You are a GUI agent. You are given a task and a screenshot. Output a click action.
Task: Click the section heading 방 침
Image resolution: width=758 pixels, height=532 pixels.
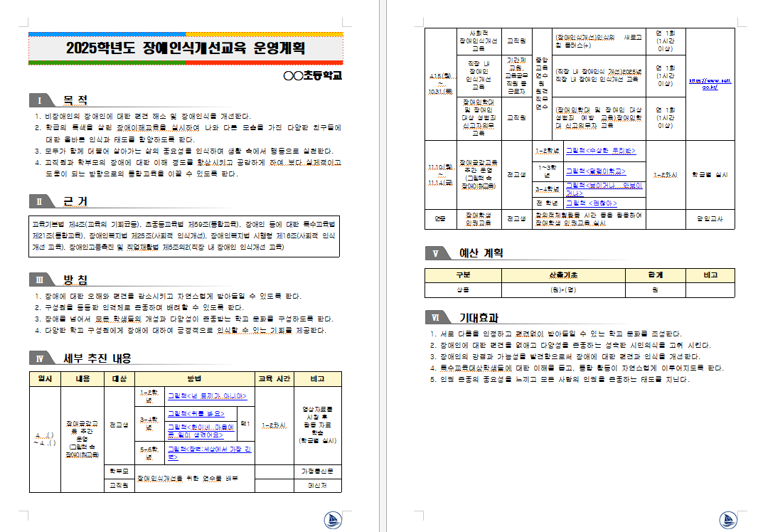click(x=75, y=280)
